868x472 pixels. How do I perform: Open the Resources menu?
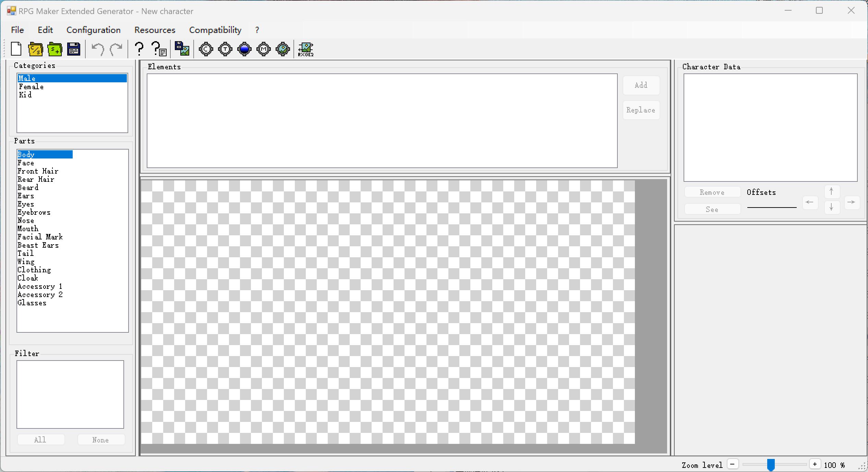[x=155, y=30]
